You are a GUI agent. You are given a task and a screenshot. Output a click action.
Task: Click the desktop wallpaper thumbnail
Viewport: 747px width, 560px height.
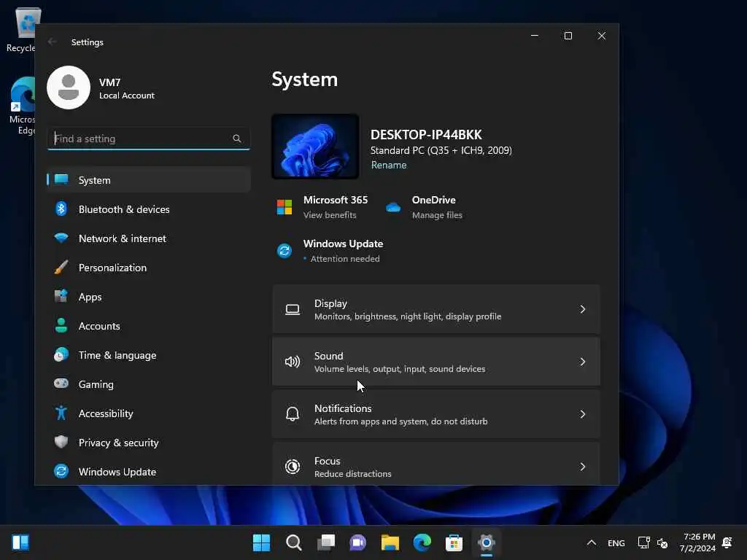pos(315,146)
